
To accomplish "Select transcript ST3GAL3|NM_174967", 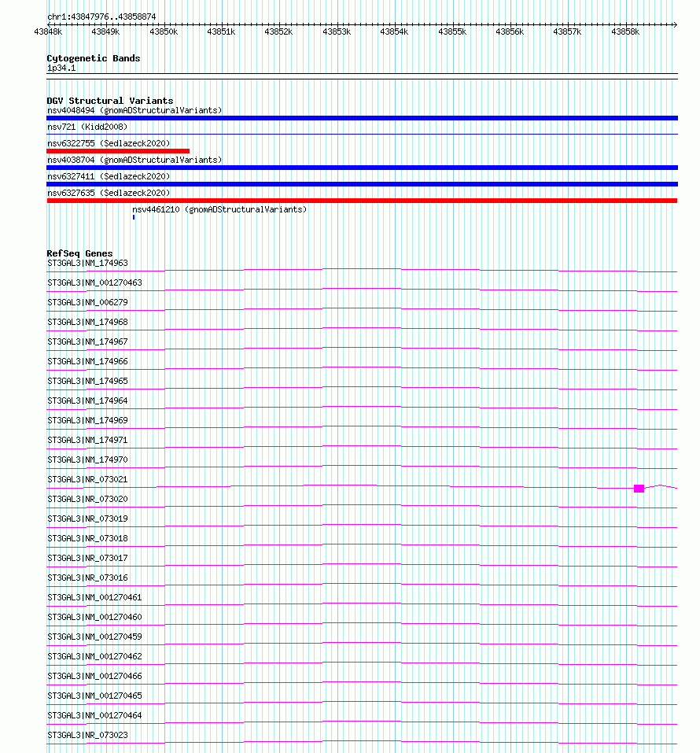I will [88, 342].
